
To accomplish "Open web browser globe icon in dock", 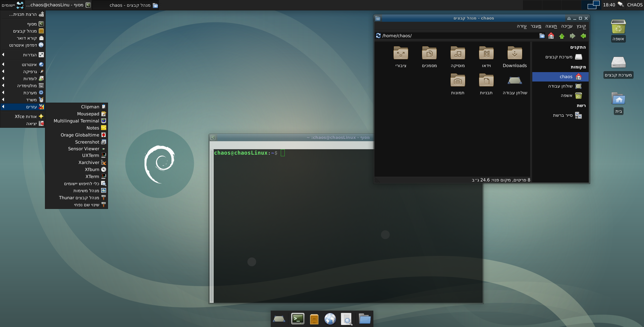I will pos(330,319).
